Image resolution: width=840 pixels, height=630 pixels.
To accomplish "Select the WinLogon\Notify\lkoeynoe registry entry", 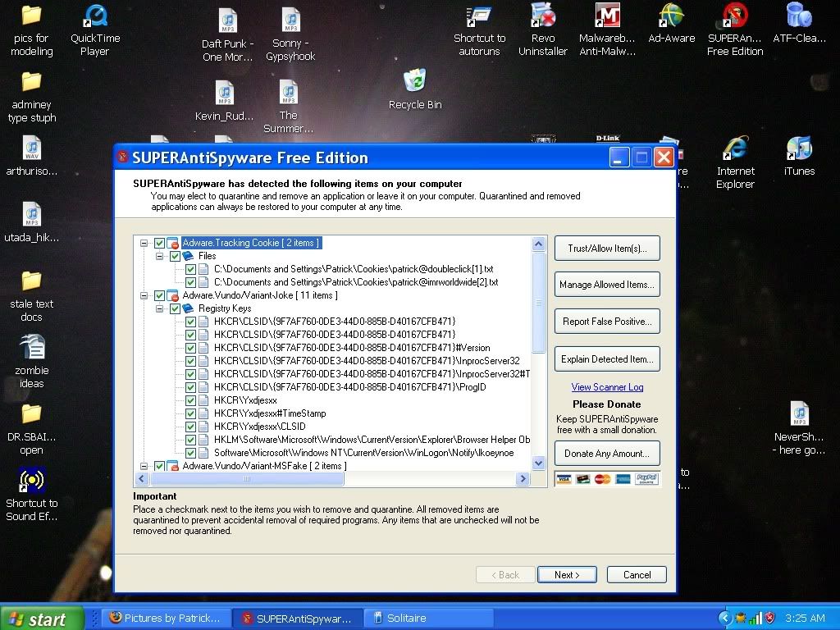I will click(363, 453).
